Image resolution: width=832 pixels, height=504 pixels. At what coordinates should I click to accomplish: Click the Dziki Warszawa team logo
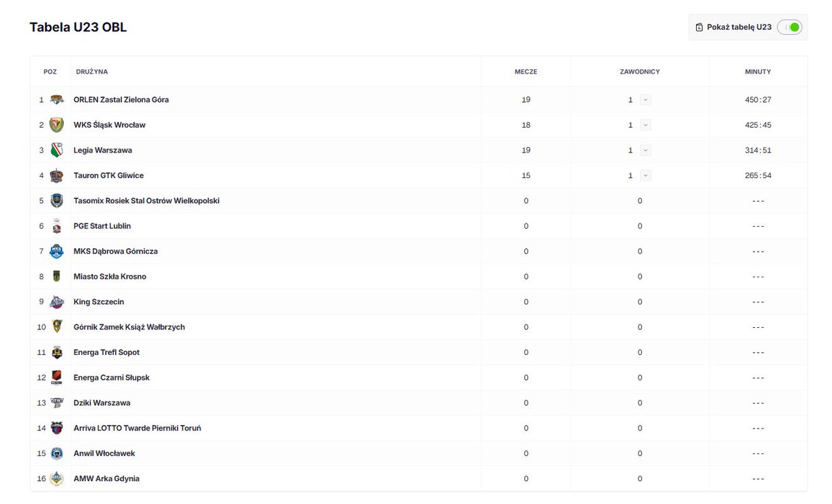57,403
